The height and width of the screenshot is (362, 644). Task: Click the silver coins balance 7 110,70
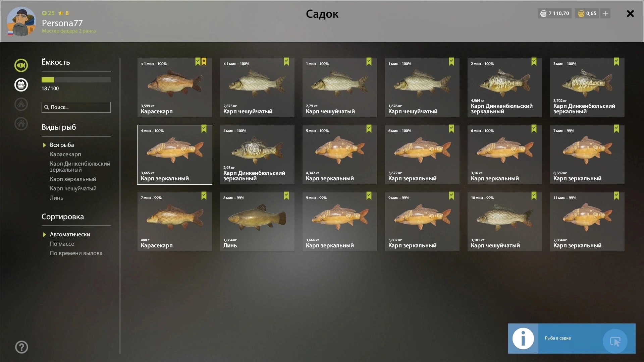click(554, 13)
